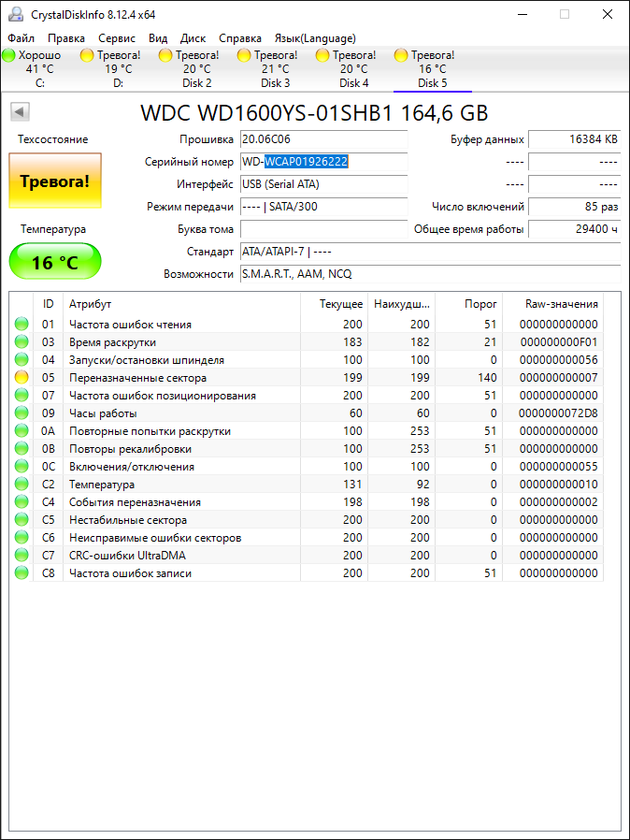Image resolution: width=630 pixels, height=840 pixels.
Task: Select the Частота ошибок записи attribute name
Action: click(x=130, y=573)
